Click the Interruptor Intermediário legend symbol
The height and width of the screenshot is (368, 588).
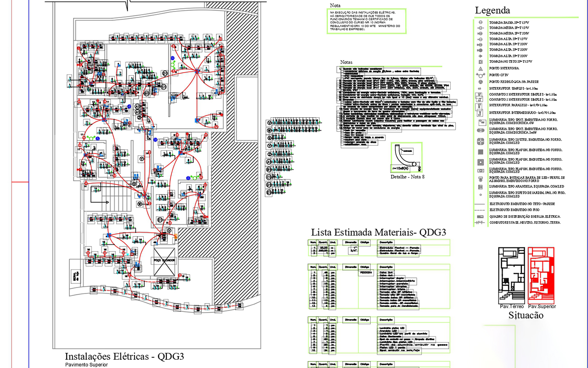point(480,113)
